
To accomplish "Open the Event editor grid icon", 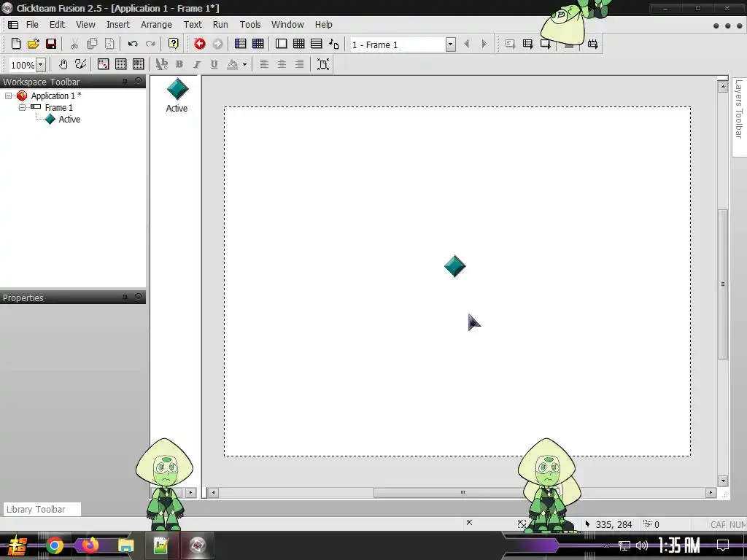I will click(298, 44).
